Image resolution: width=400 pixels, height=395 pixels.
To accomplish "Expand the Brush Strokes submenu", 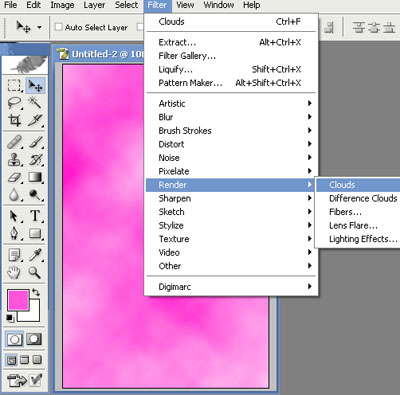I will point(231,131).
